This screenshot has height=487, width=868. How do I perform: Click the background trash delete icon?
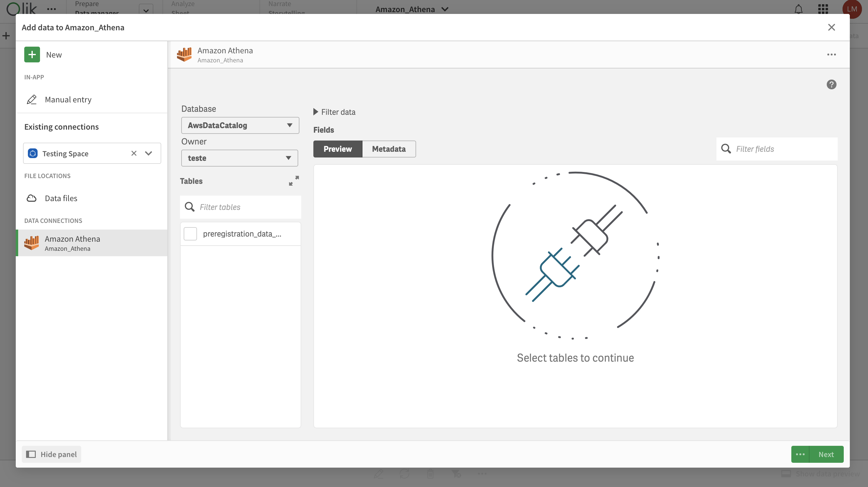(x=430, y=474)
